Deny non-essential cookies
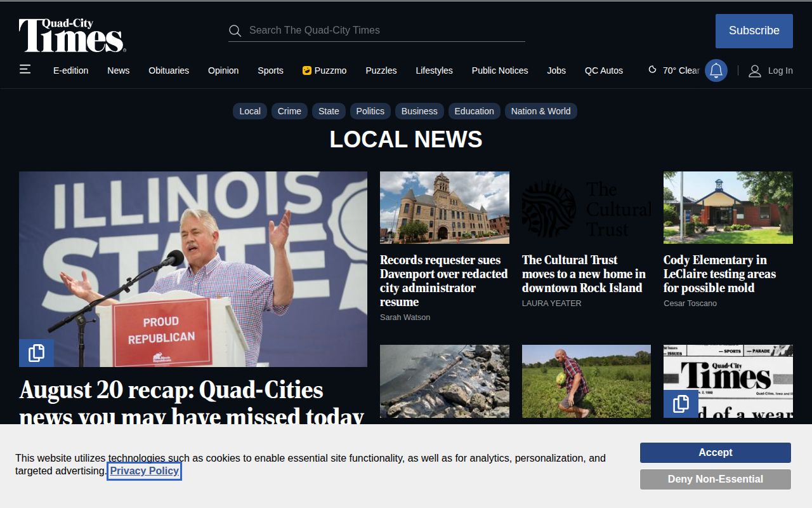 (716, 479)
